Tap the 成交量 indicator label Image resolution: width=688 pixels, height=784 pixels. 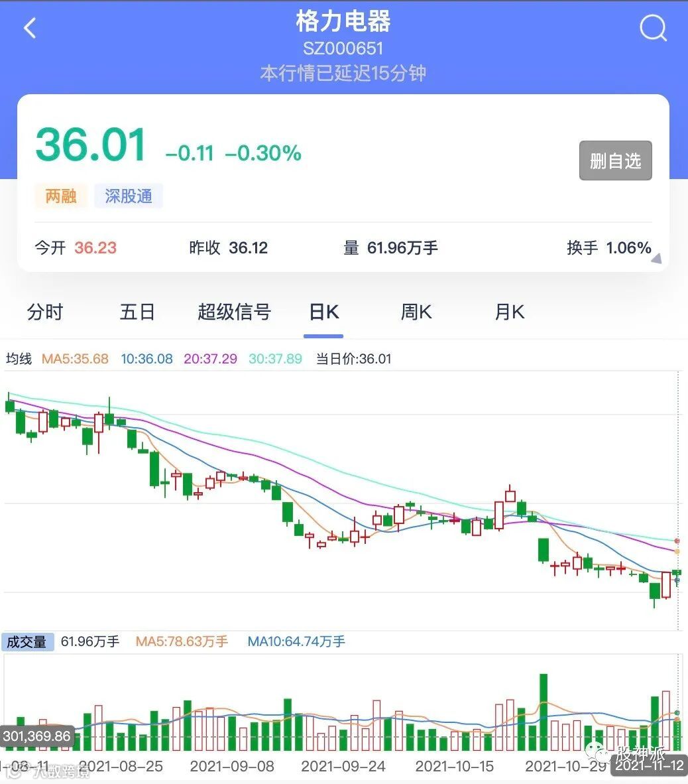pos(27,641)
